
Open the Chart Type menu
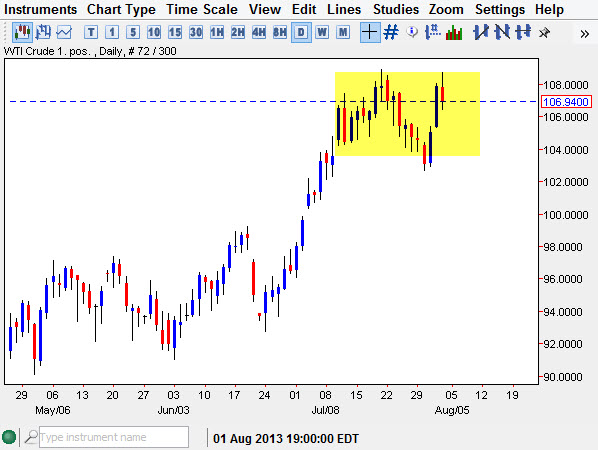tap(121, 10)
